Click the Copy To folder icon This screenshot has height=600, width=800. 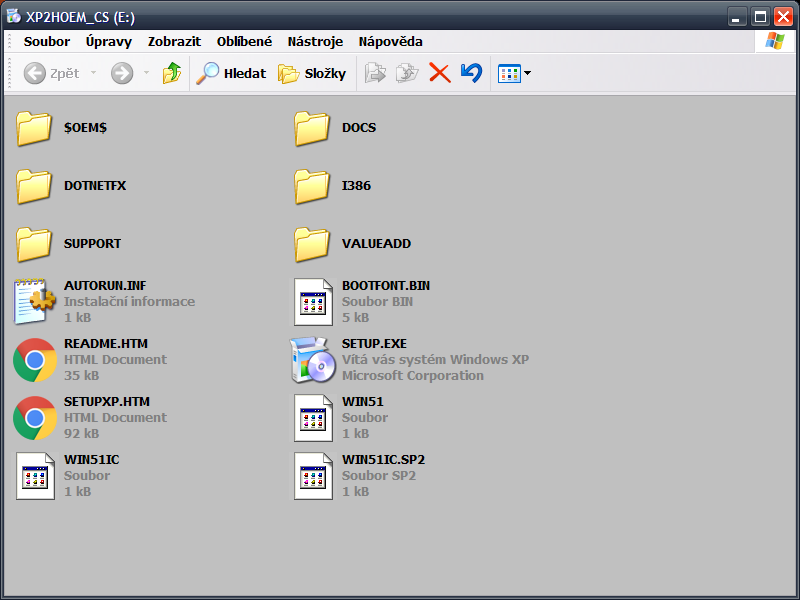[x=407, y=73]
